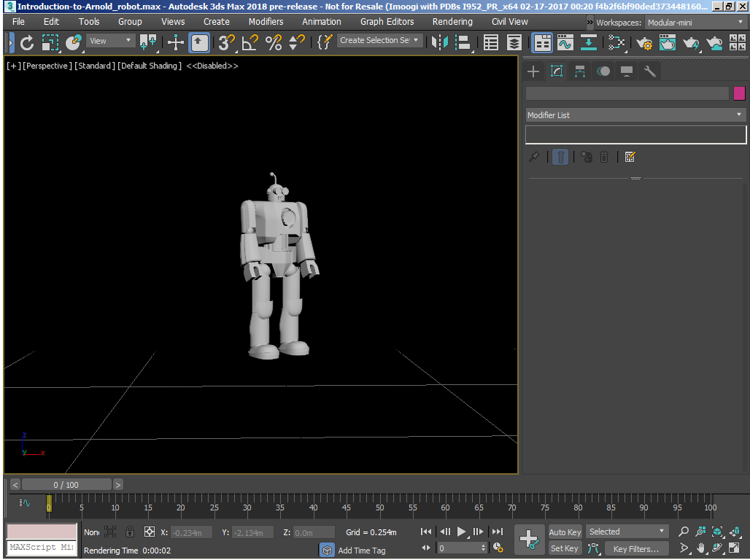This screenshot has width=750, height=560.
Task: Open the Motion panel tab
Action: pos(603,71)
